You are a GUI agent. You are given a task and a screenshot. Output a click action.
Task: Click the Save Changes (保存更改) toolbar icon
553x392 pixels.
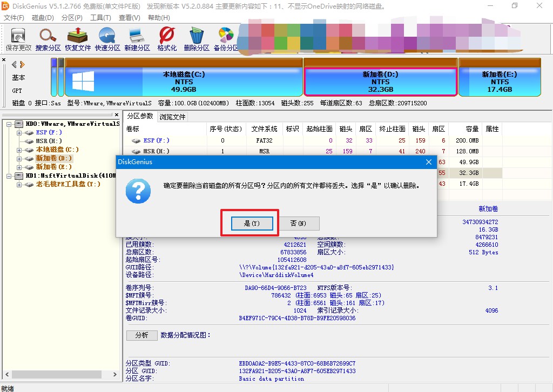tap(18, 39)
